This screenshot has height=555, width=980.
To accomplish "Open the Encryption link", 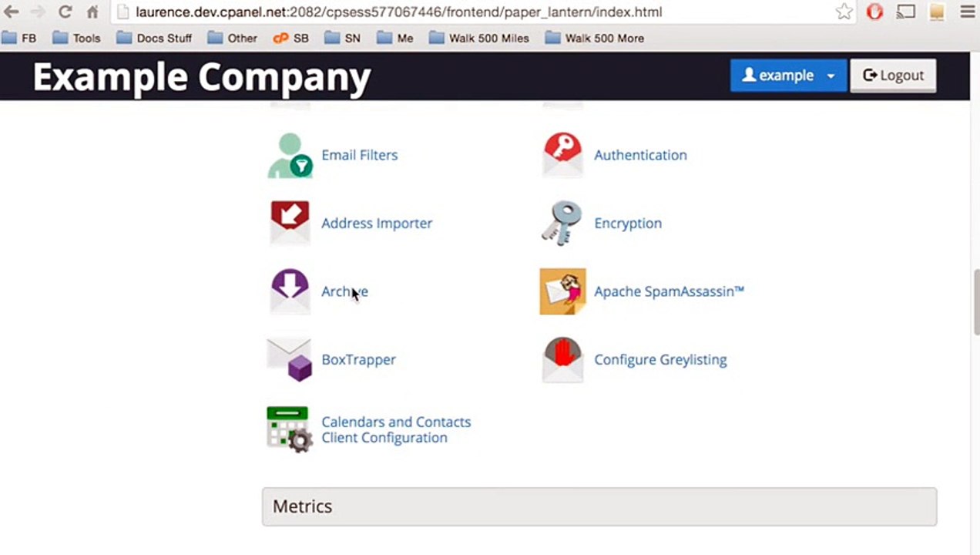I will [x=628, y=223].
